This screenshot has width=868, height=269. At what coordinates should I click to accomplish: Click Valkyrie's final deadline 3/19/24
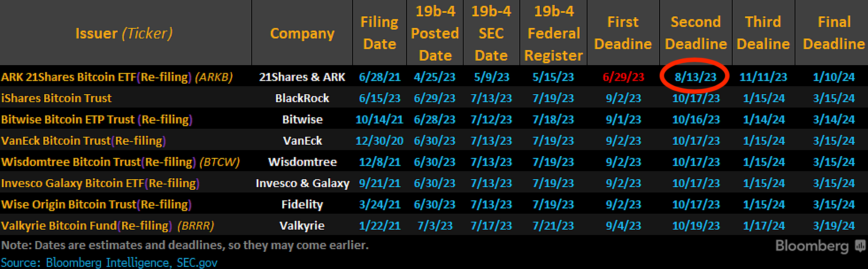pyautogui.click(x=833, y=226)
